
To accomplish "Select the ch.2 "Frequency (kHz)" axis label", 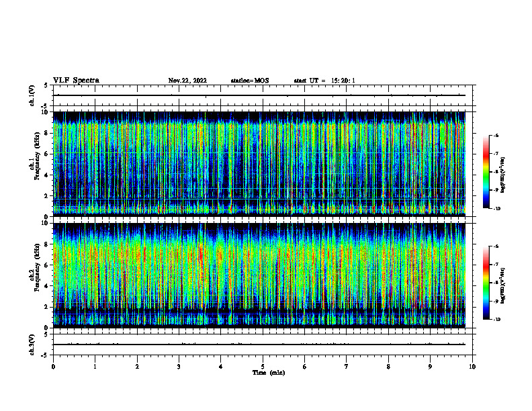I will [37, 267].
